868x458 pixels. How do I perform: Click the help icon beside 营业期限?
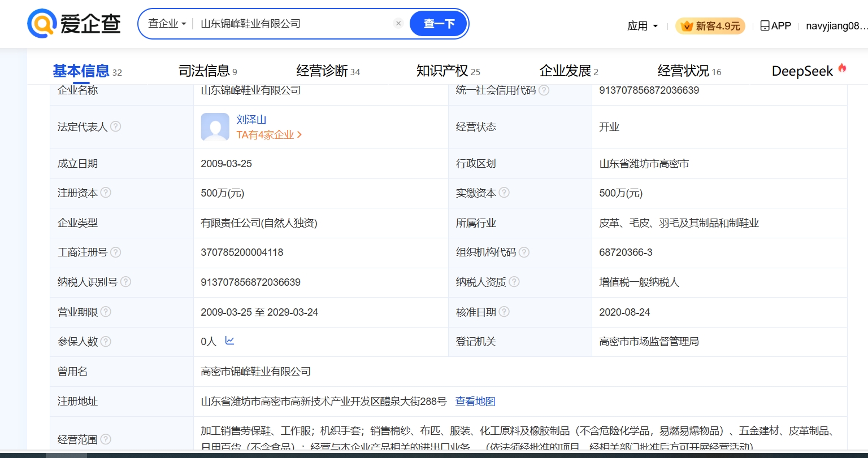[106, 312]
